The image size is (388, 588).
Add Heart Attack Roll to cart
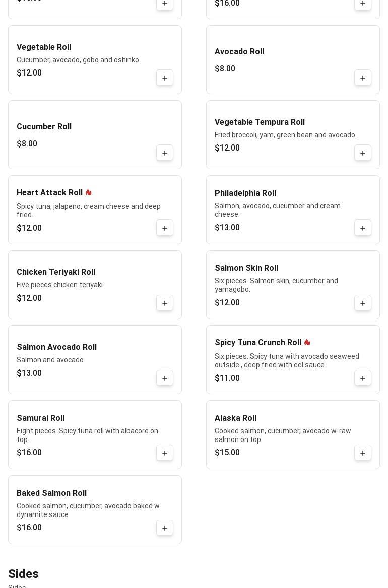click(165, 228)
